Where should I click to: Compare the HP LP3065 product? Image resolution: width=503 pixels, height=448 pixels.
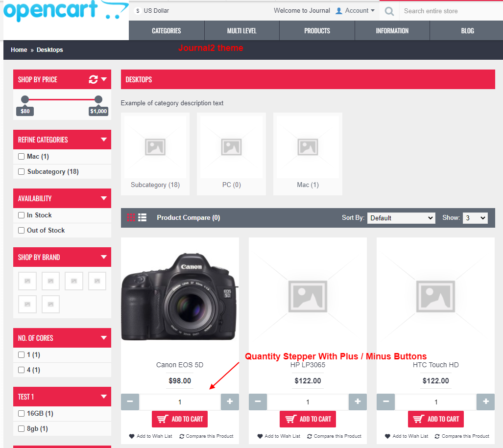(x=334, y=436)
